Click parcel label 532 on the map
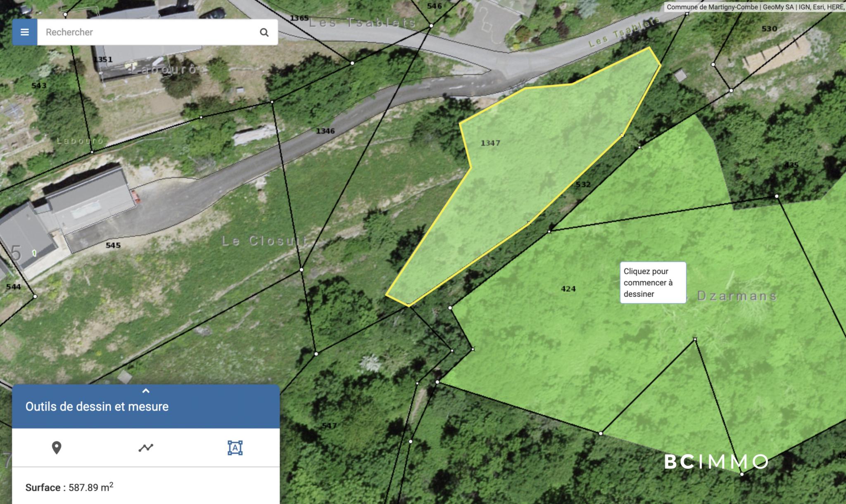This screenshot has height=504, width=846. [x=583, y=185]
